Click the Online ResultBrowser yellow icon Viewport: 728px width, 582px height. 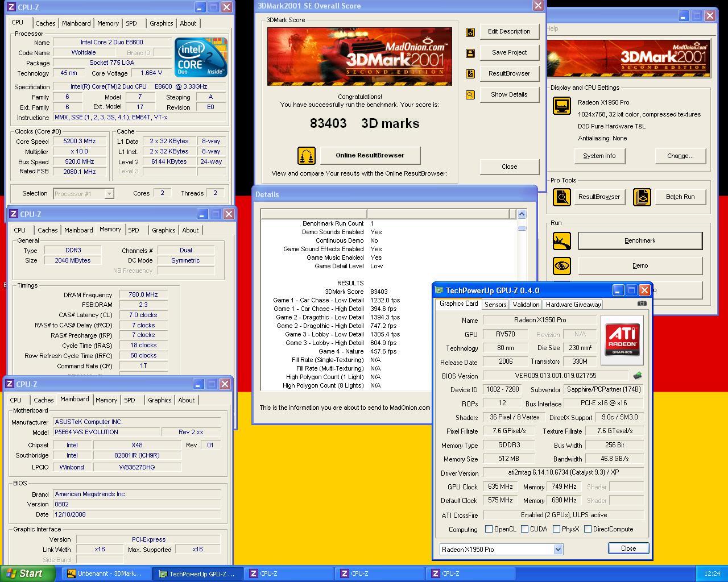tap(306, 155)
